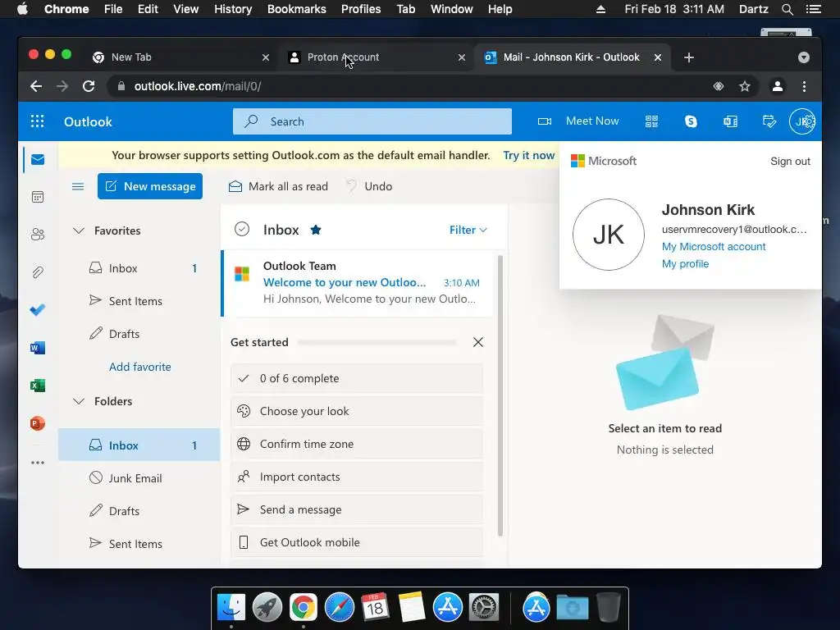The image size is (840, 630).
Task: Open the History menu in menu bar
Action: point(233,9)
